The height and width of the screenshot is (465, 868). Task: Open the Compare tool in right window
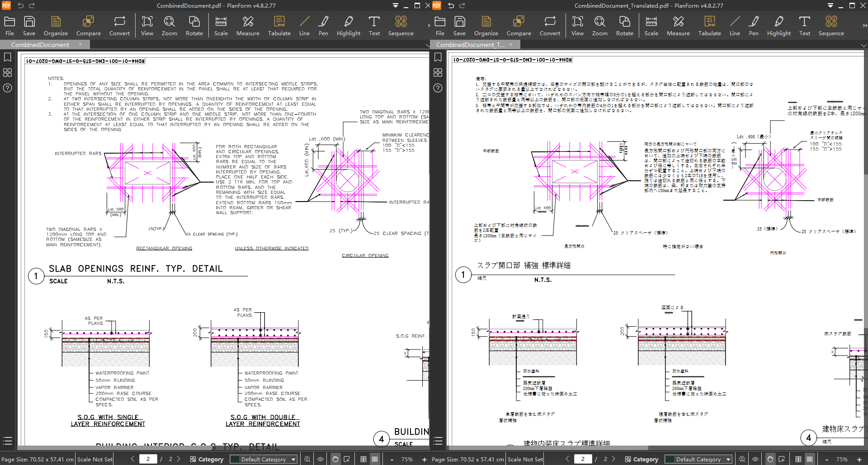tap(519, 26)
